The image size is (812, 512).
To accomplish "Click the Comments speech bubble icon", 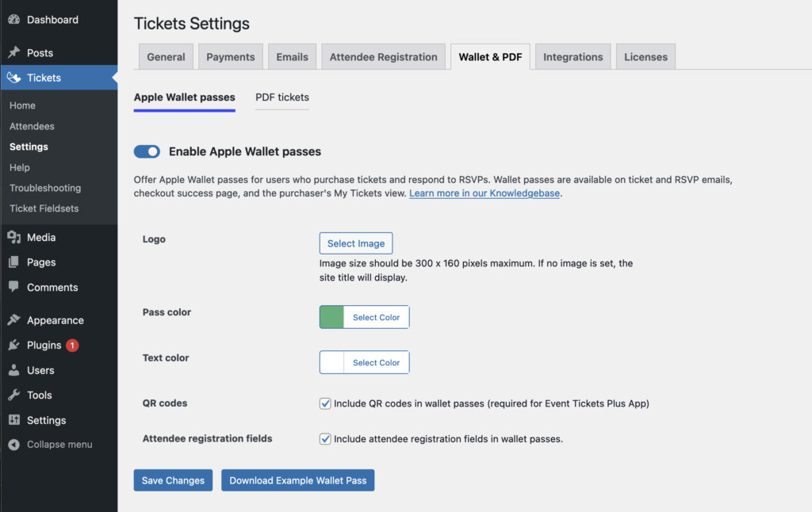I will click(x=14, y=287).
